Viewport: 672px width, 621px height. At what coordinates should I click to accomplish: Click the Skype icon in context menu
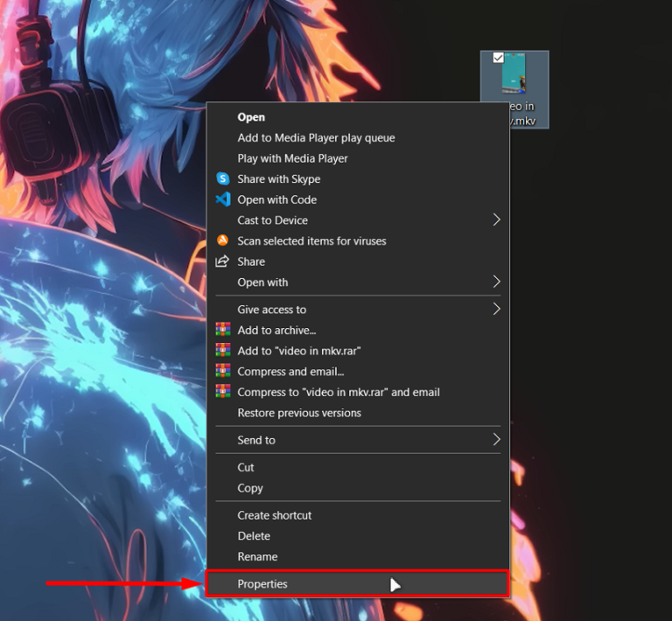[x=223, y=178]
